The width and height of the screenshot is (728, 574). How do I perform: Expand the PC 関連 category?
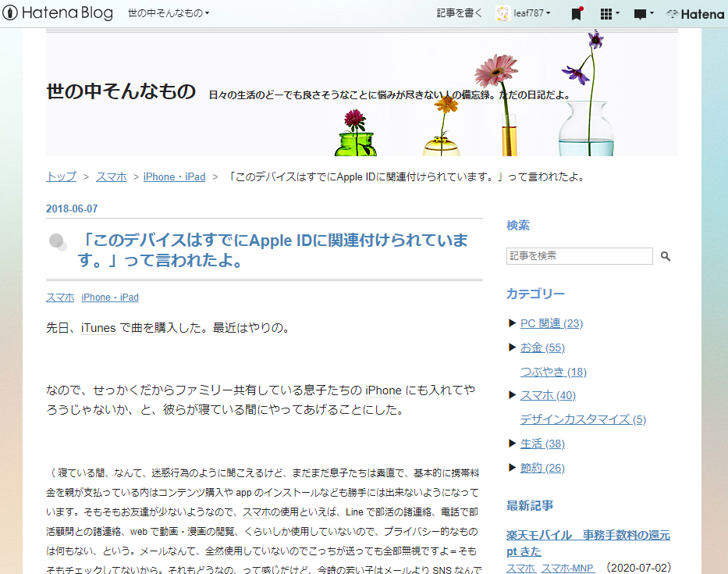coord(511,323)
